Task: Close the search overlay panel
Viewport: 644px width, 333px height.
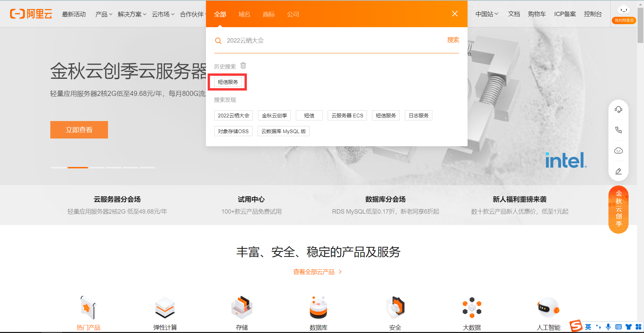Action: coord(454,14)
